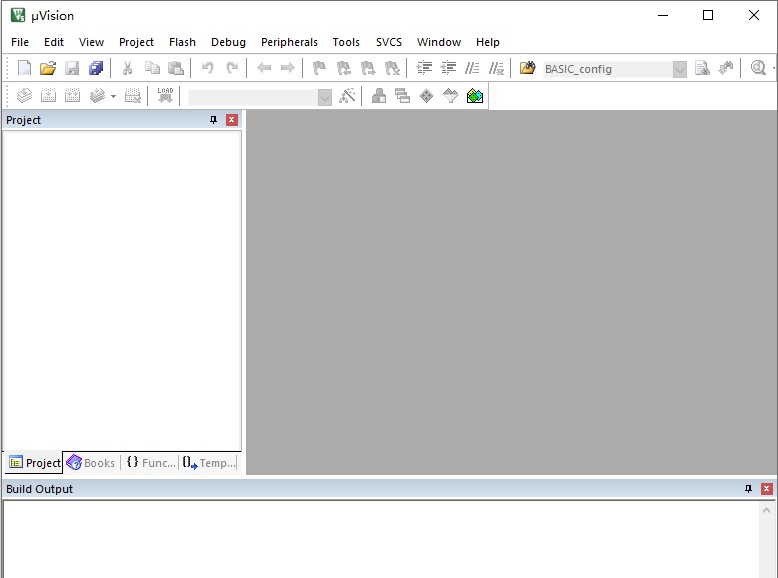Switch to the Templates tab

click(x=208, y=463)
